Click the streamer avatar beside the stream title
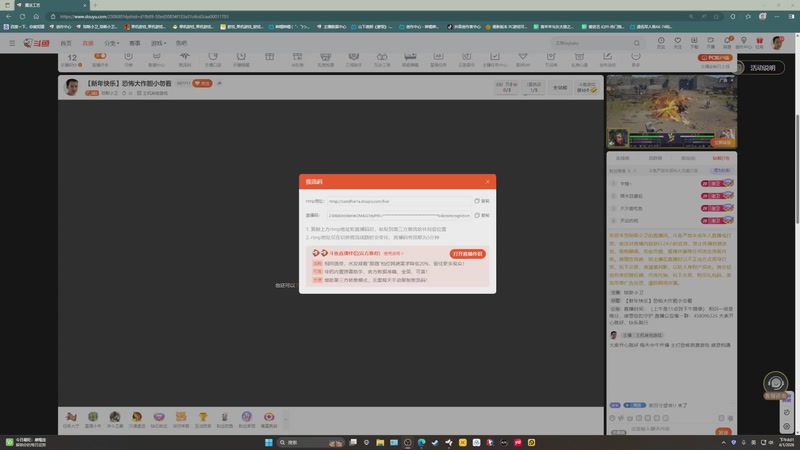800x450 pixels. (x=72, y=87)
